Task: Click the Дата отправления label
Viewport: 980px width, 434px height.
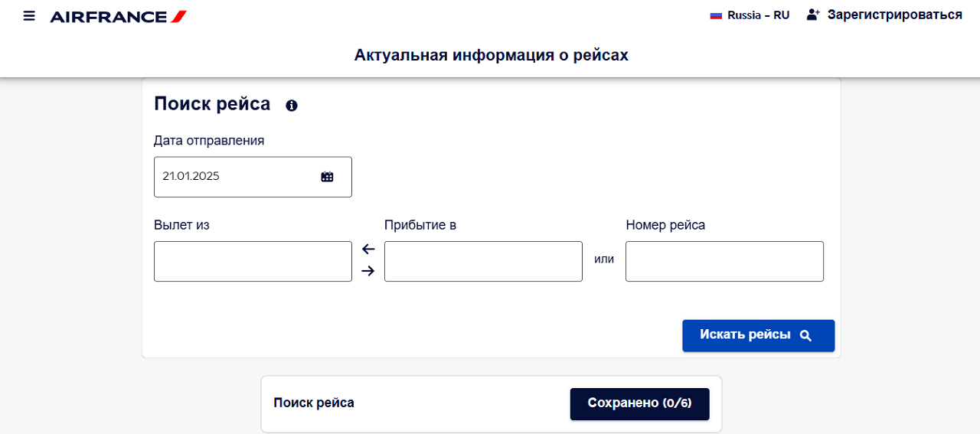Action: click(x=209, y=141)
